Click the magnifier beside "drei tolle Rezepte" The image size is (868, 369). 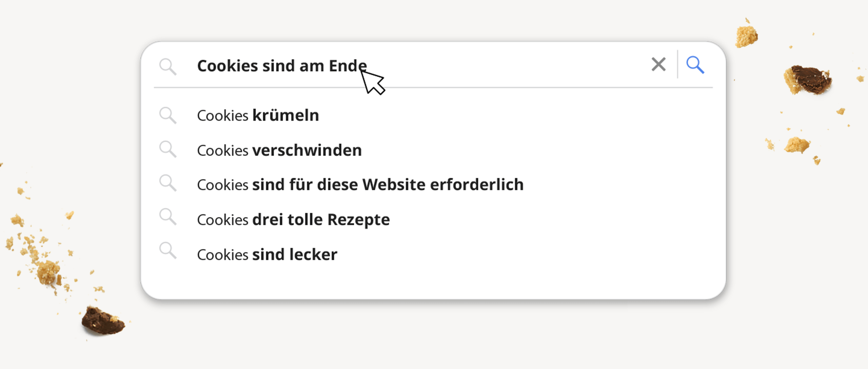(168, 217)
